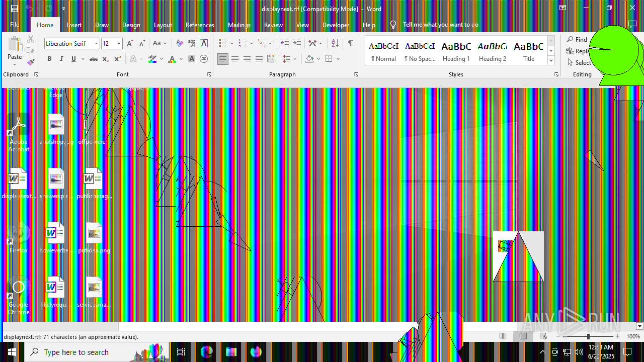Screen dimensions: 644x362
Task: Apply the No Spacing style
Action: coord(420,51)
